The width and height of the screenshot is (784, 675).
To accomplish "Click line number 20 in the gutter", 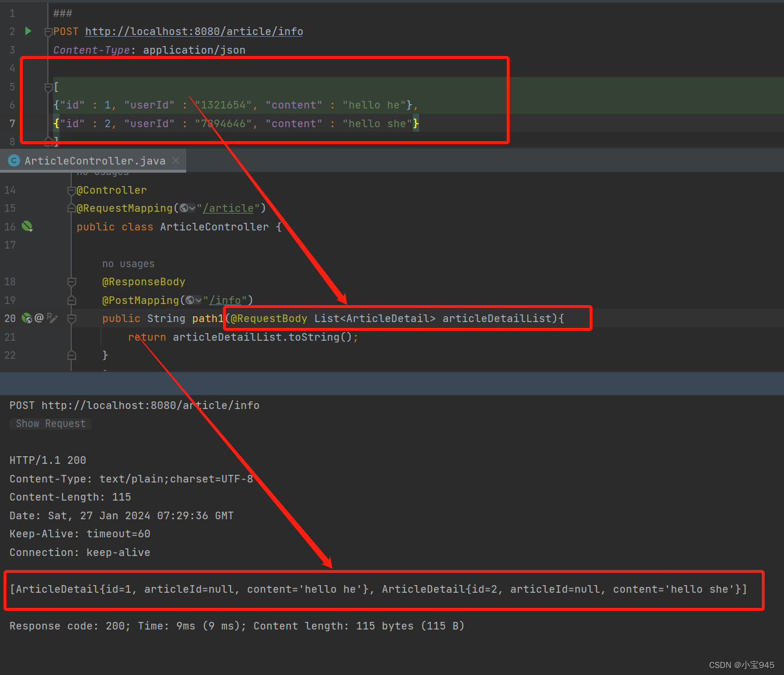I will pos(10,319).
